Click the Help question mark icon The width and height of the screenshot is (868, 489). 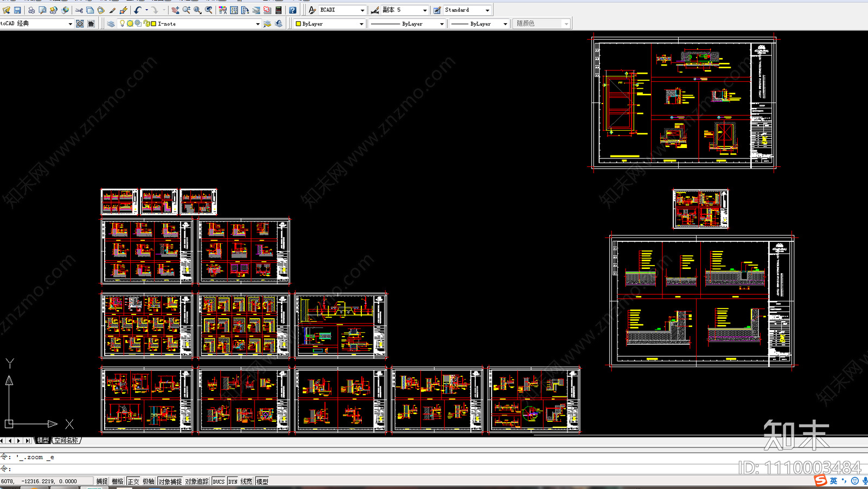[293, 10]
